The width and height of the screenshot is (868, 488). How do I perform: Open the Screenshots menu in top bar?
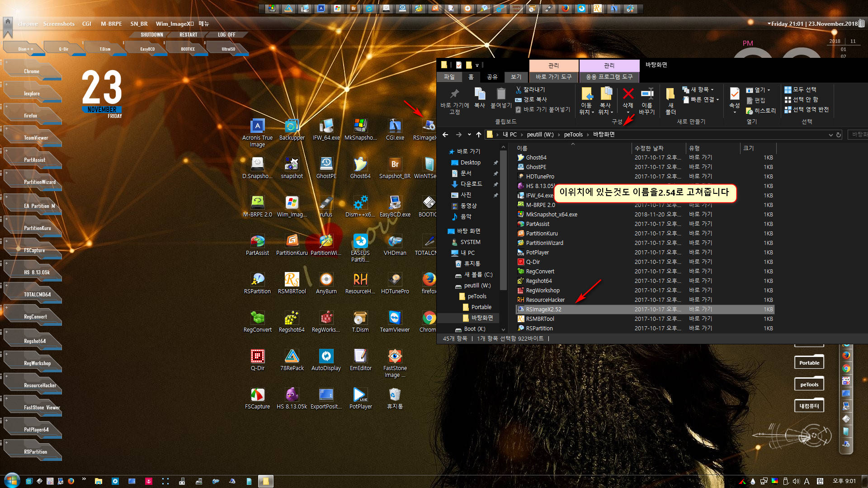59,24
